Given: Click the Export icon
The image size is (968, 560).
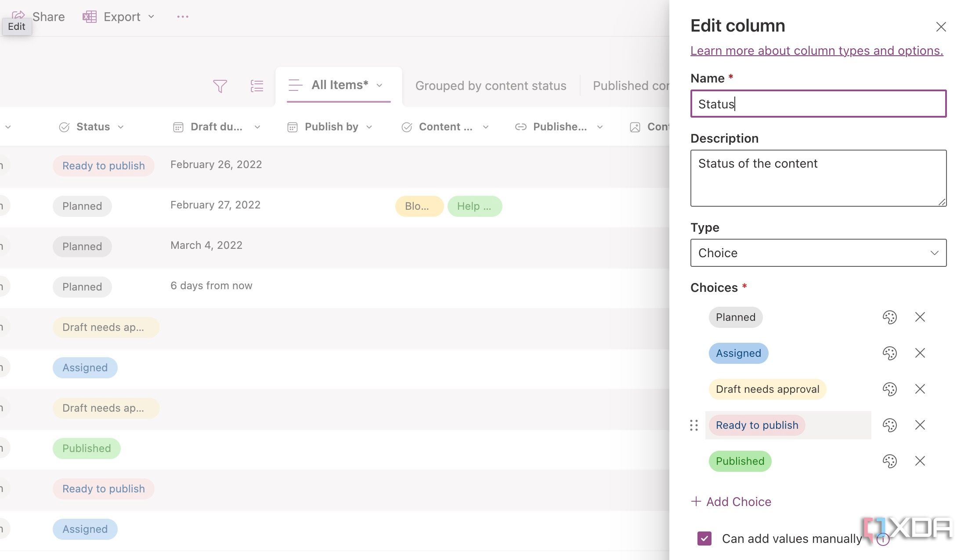Looking at the screenshot, I should point(89,16).
